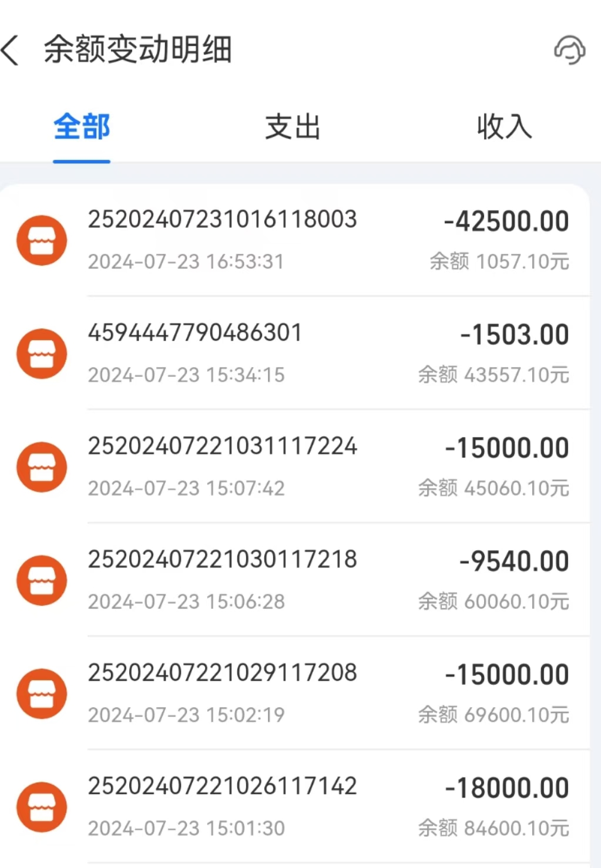Open transaction 25202407221031117224
The image size is (601, 868).
click(222, 446)
